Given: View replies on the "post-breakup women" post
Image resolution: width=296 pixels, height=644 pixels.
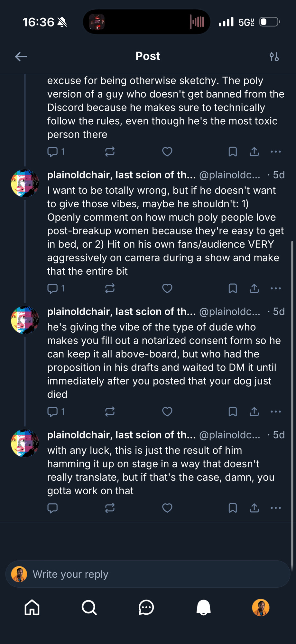Looking at the screenshot, I should pos(56,288).
